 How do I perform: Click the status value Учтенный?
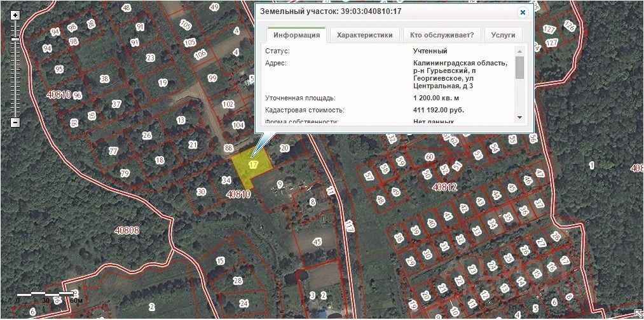(430, 51)
